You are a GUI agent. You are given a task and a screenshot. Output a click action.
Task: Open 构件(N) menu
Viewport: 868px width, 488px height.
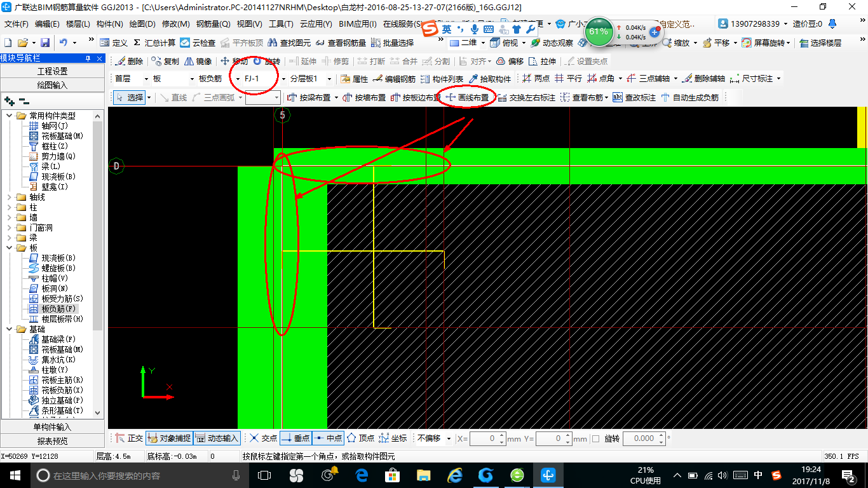(x=109, y=24)
